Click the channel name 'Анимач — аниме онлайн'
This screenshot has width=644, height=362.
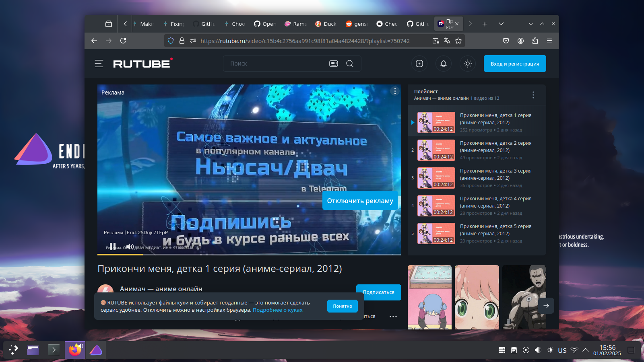point(161,289)
